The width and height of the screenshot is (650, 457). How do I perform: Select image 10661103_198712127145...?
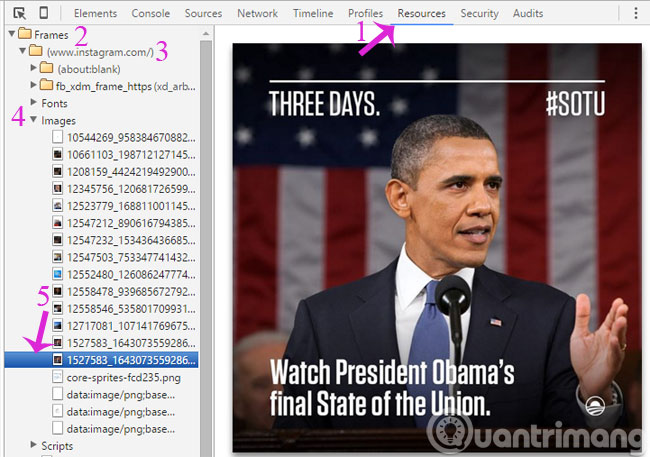point(131,155)
